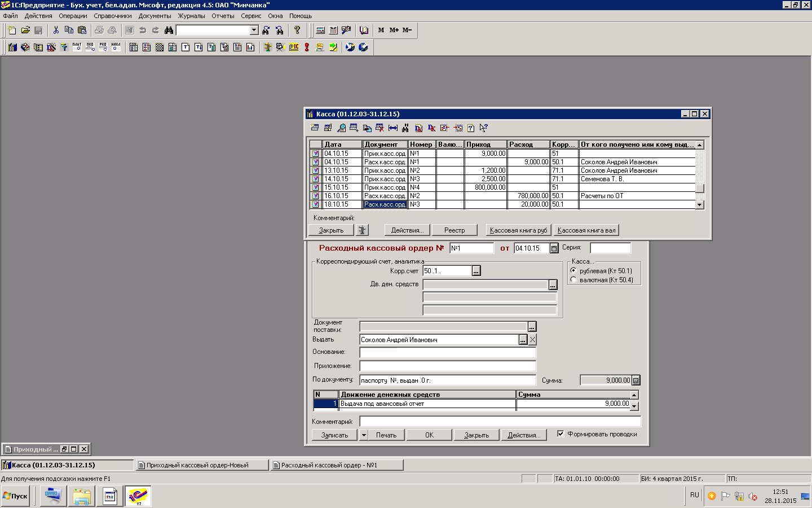812x508 pixels.
Task: Click into the Серия input field
Action: pos(610,248)
